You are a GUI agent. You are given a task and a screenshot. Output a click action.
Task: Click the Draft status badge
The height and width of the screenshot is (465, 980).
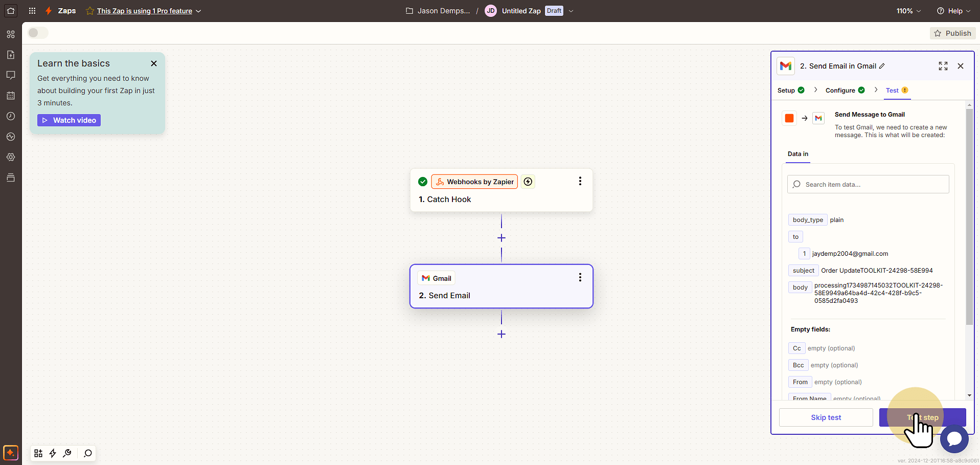554,11
